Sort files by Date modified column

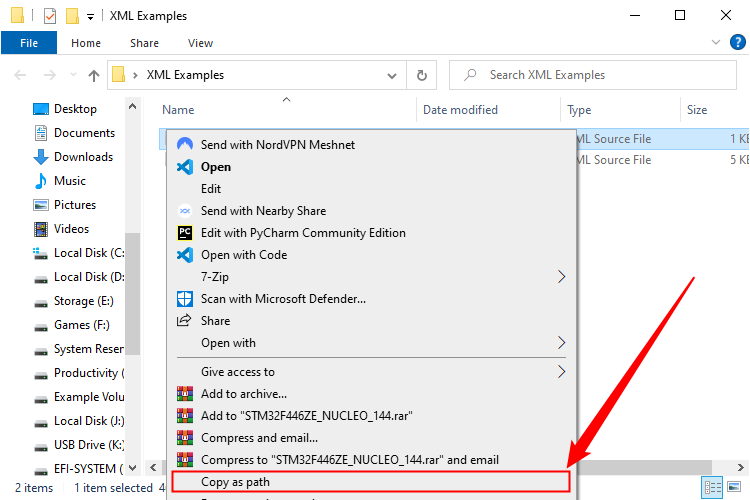point(460,110)
